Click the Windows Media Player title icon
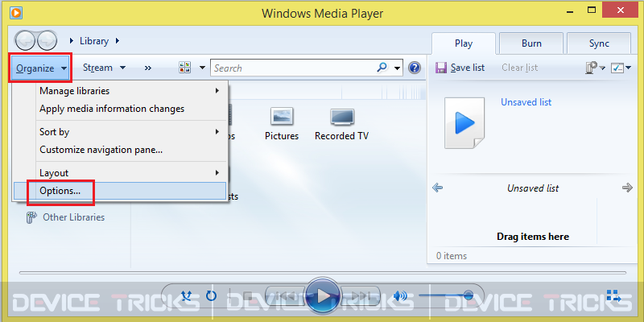 (x=16, y=13)
